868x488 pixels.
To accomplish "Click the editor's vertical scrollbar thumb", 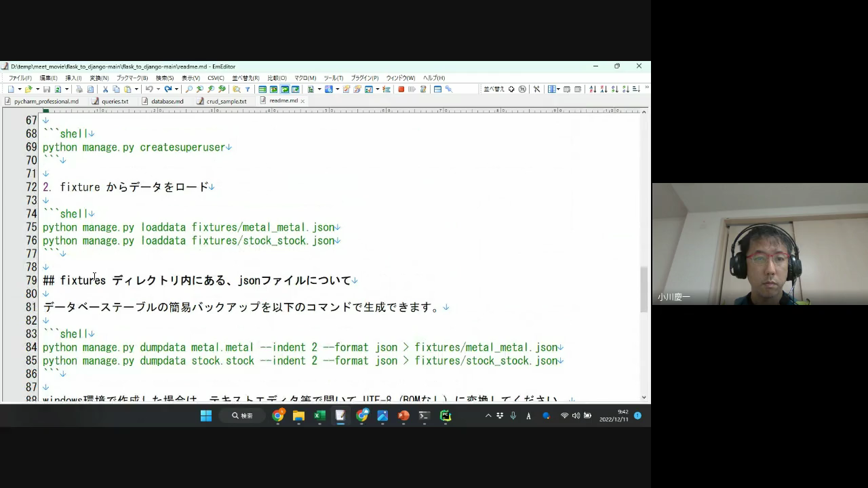I will 644,289.
